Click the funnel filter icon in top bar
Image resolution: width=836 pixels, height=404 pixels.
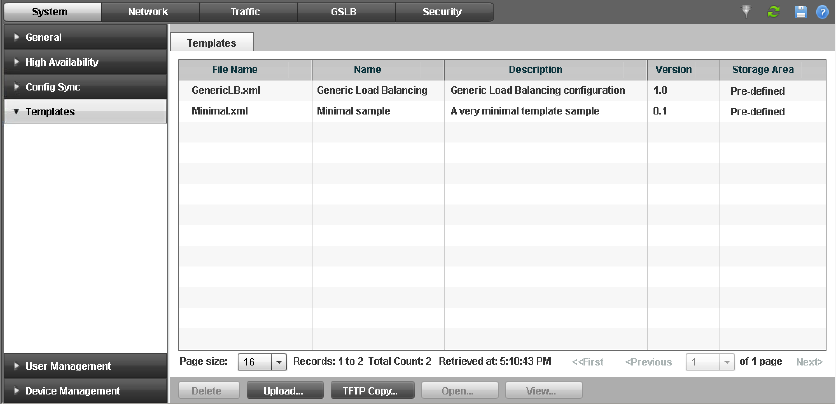[x=744, y=12]
